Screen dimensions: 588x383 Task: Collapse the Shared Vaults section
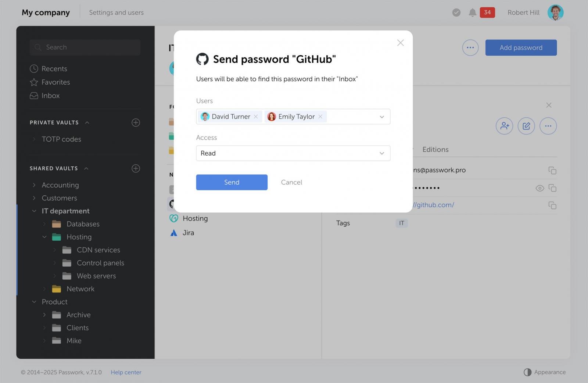(86, 169)
